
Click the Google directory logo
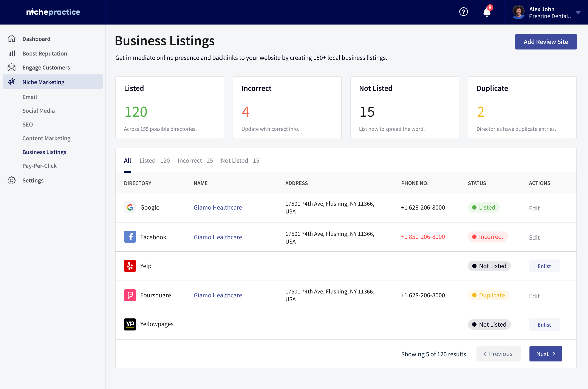click(x=130, y=207)
